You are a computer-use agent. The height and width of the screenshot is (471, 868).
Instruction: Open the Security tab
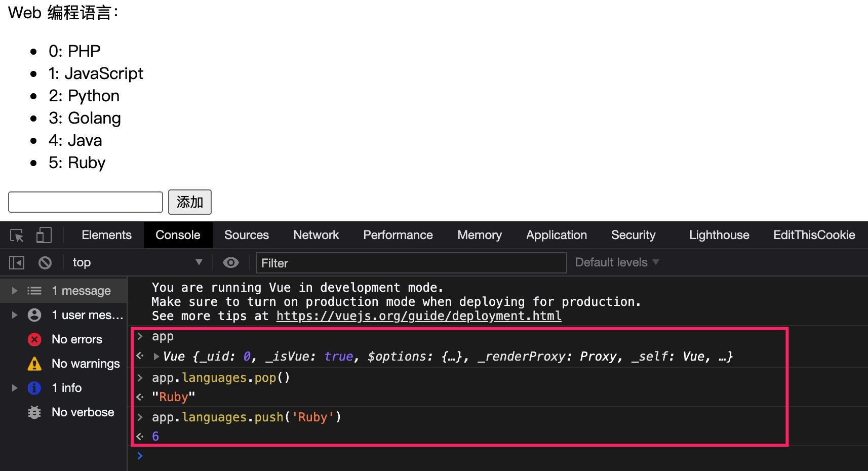point(633,235)
